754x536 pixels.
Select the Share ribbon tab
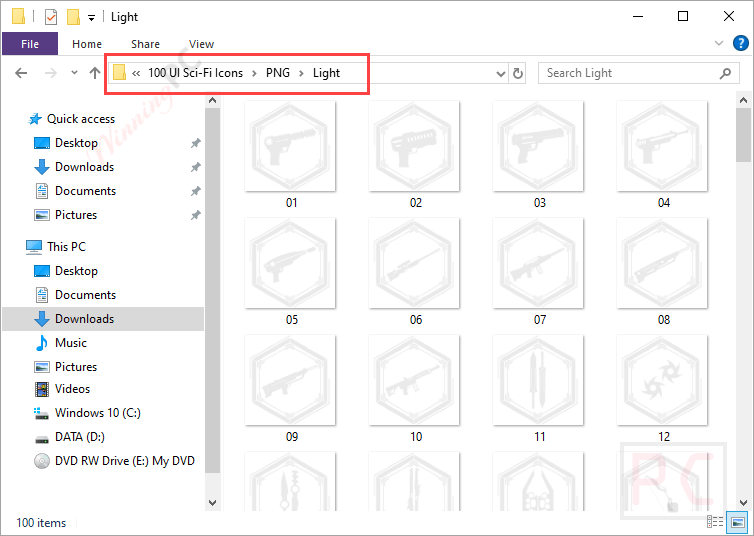tap(145, 44)
